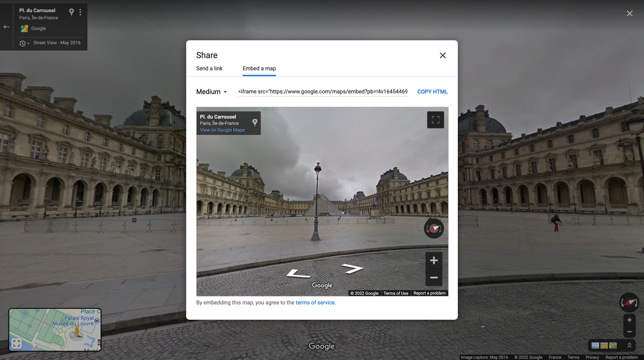Close Street View with top-right X
The width and height of the screenshot is (644, 360).
pyautogui.click(x=630, y=13)
